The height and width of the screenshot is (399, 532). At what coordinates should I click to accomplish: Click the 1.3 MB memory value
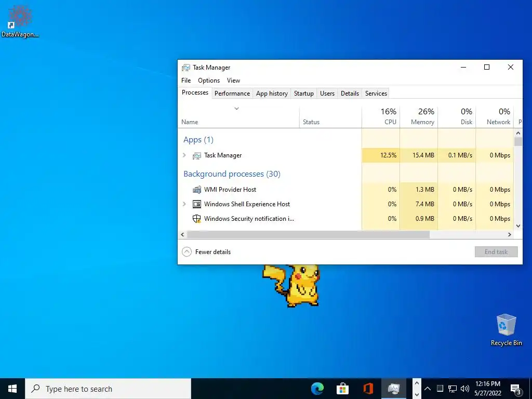(425, 190)
